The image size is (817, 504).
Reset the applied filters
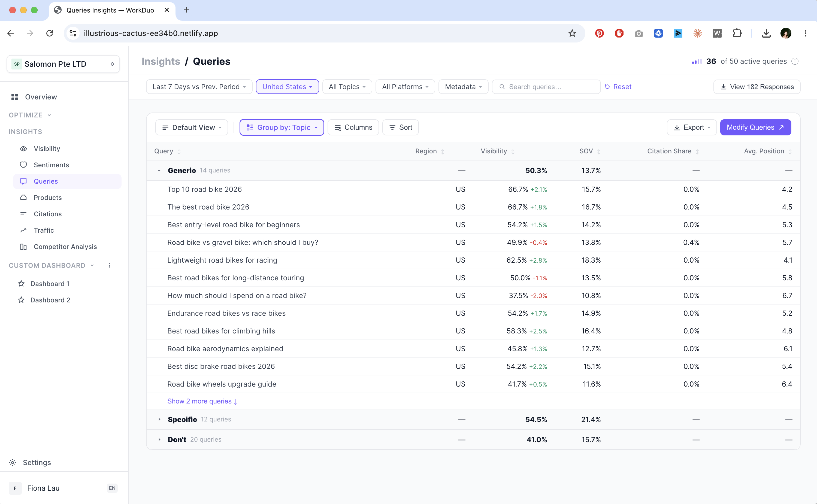618,87
